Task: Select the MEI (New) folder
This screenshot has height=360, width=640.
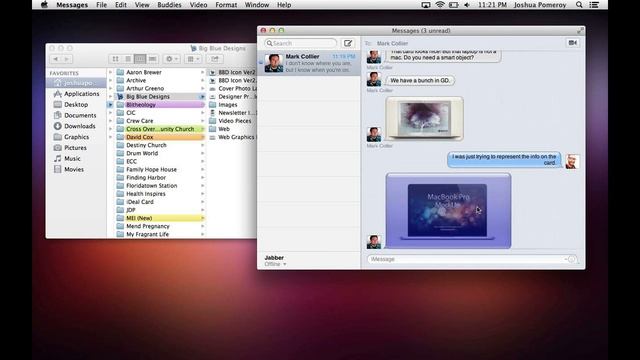Action: [160, 218]
